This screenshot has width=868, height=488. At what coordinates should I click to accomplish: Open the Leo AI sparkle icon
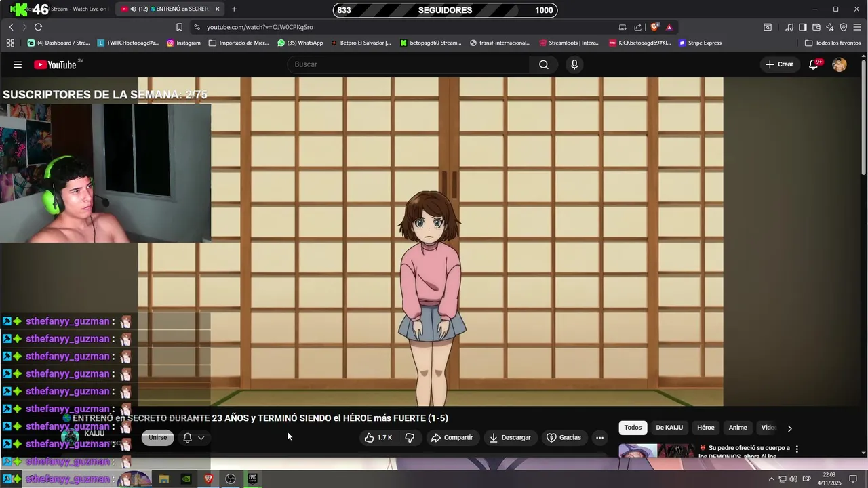[x=830, y=27]
